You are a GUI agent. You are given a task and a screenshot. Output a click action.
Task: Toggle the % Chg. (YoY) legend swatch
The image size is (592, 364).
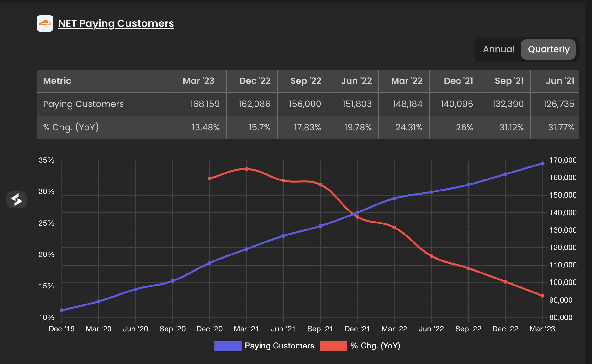(333, 346)
